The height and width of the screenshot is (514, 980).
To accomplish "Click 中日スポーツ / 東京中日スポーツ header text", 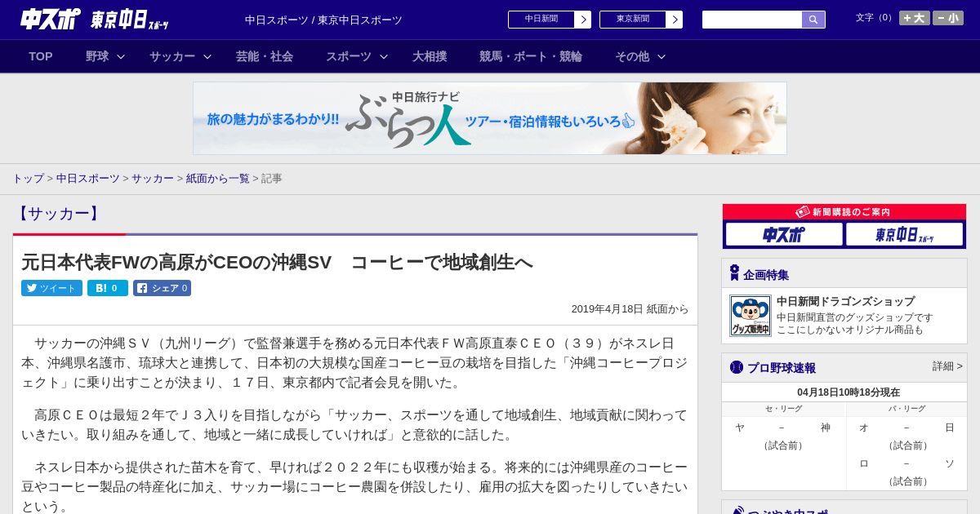I will tap(323, 20).
